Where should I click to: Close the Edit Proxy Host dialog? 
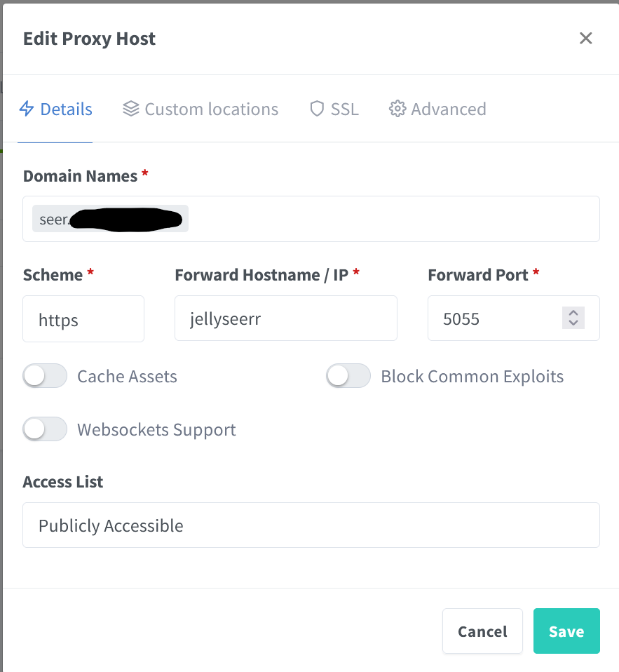click(x=586, y=38)
